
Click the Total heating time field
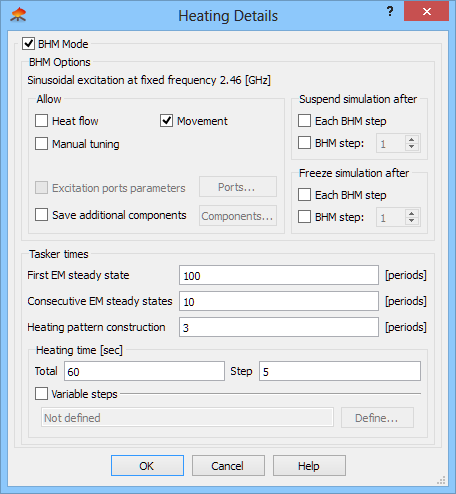click(x=144, y=371)
